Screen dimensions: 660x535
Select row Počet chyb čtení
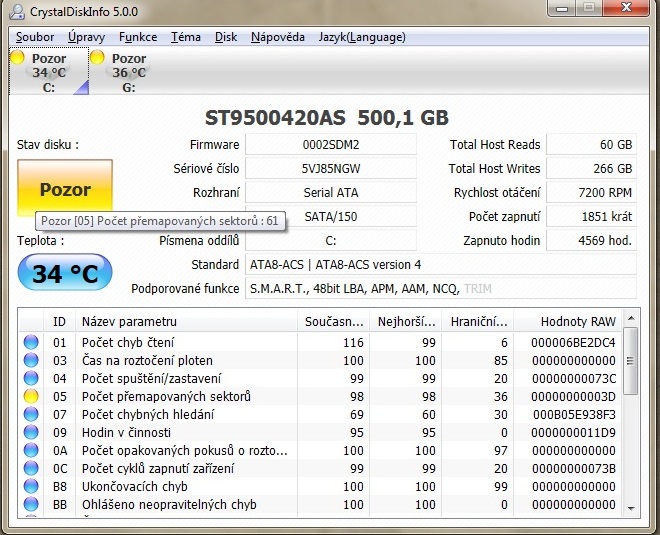tap(320, 342)
